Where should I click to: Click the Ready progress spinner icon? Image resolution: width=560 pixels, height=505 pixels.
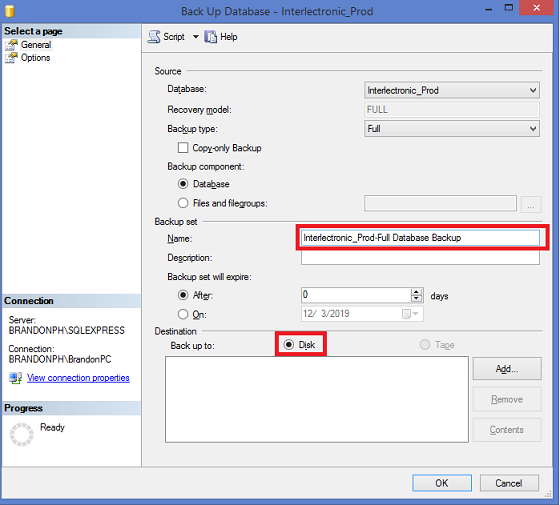point(21,434)
